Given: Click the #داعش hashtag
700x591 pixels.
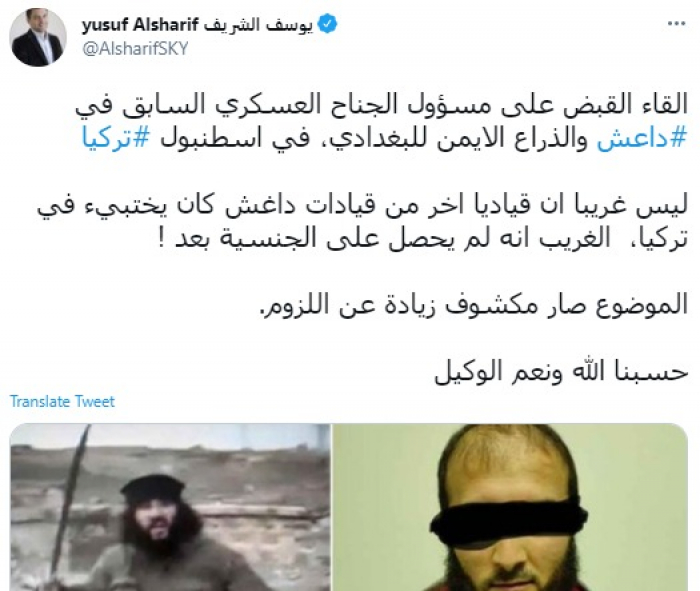Looking at the screenshot, I should click(x=642, y=139).
